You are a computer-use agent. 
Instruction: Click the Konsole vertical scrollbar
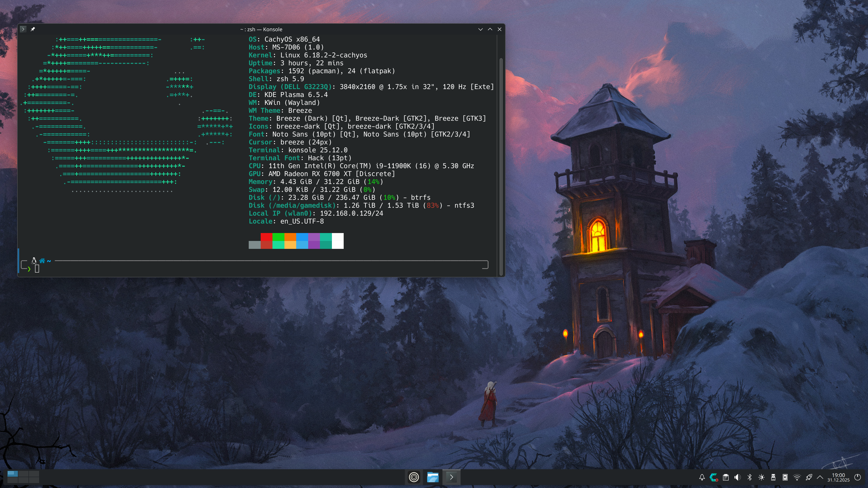pos(501,167)
